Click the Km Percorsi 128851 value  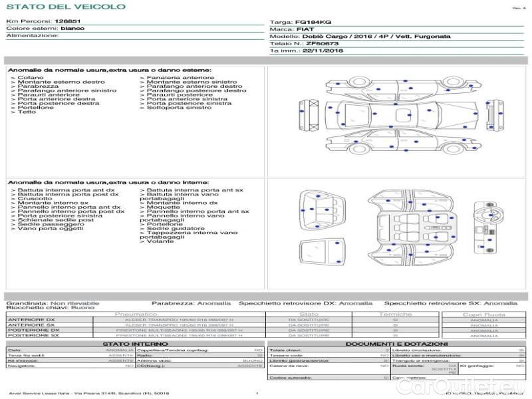click(68, 22)
